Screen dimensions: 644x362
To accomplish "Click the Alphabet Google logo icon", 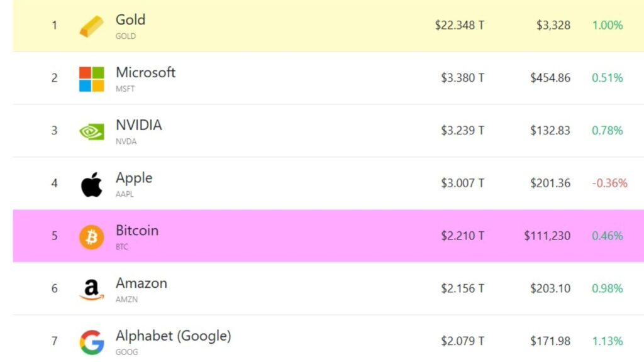I will pos(91,343).
